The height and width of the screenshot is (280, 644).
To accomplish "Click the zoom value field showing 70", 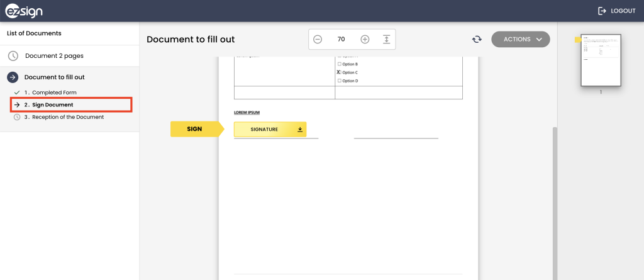I will [341, 39].
